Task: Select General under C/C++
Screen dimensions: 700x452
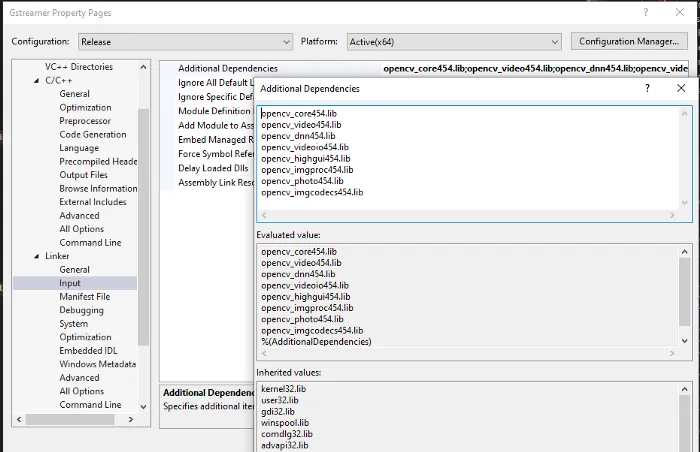Action: coord(75,94)
